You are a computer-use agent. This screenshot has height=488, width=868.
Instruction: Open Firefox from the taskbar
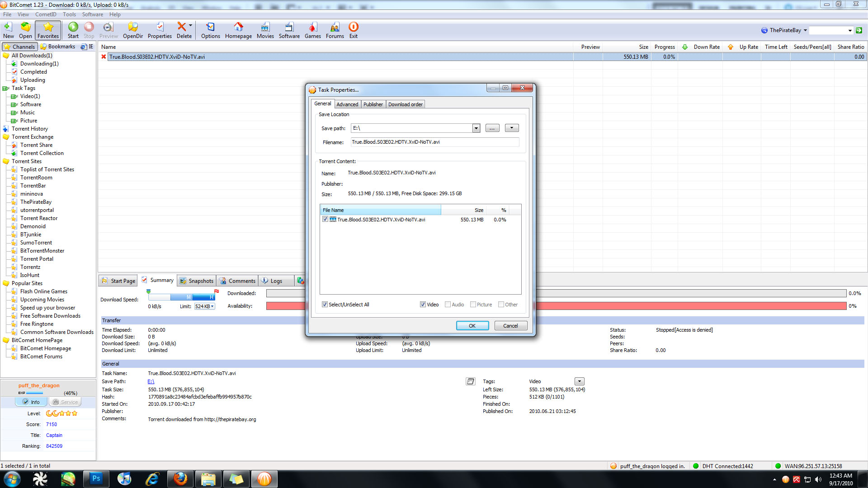point(180,479)
